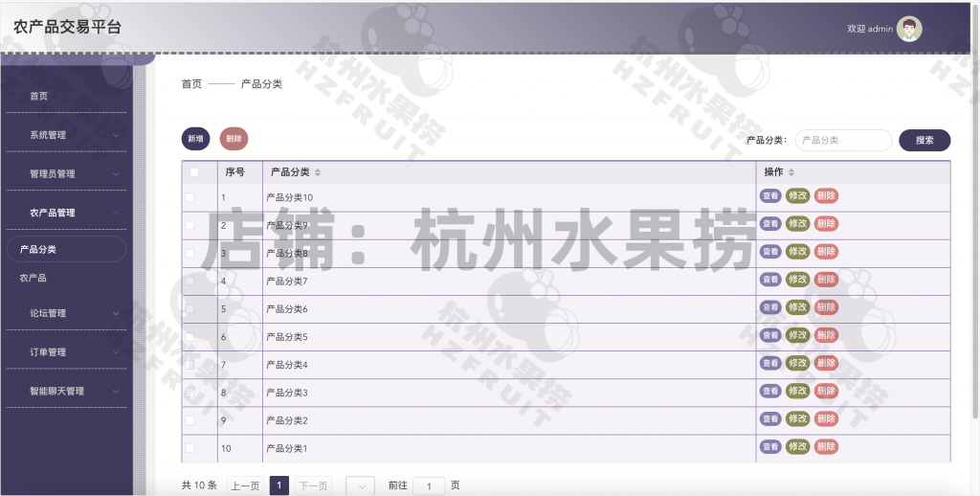Focus the 前往 page number input

tap(429, 485)
